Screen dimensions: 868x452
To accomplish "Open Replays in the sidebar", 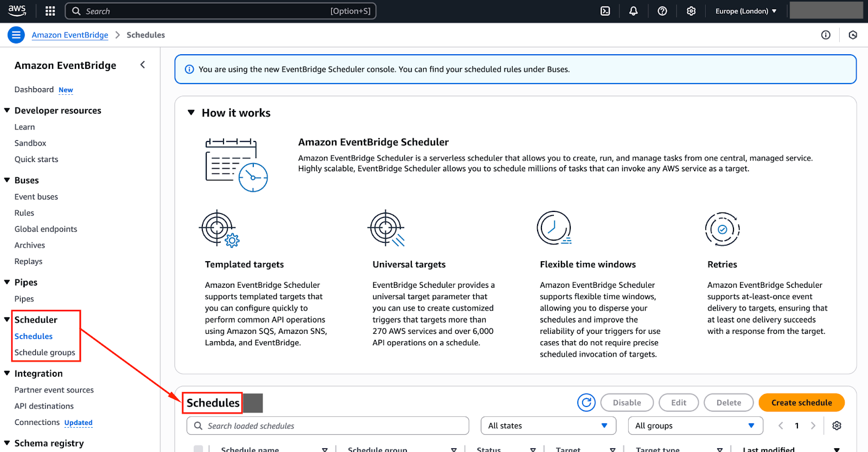I will tap(29, 261).
